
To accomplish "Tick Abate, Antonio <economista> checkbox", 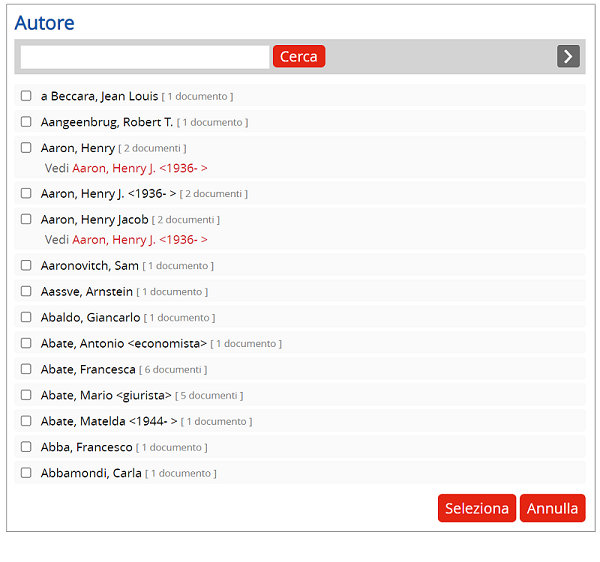I will pyautogui.click(x=26, y=343).
